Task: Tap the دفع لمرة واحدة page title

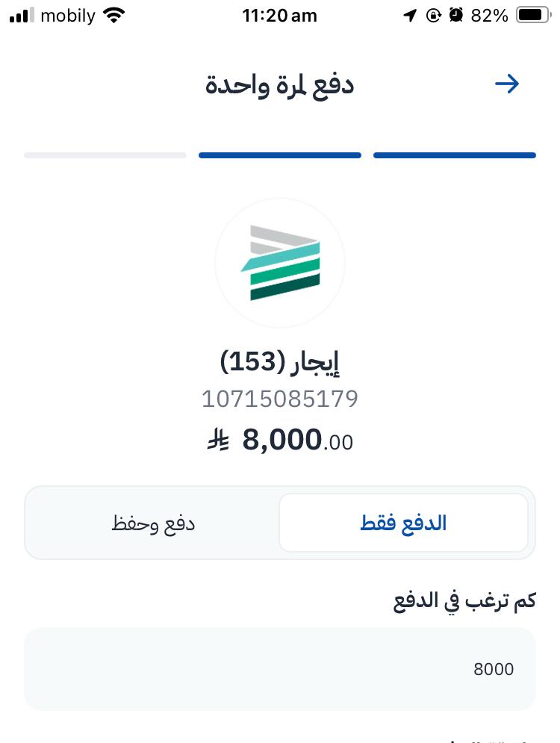Action: pos(280,84)
